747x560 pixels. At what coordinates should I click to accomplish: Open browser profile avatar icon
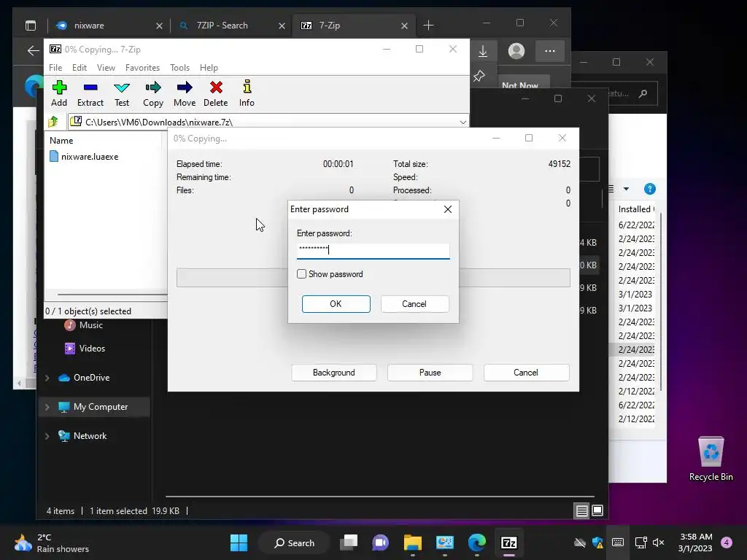pyautogui.click(x=516, y=51)
